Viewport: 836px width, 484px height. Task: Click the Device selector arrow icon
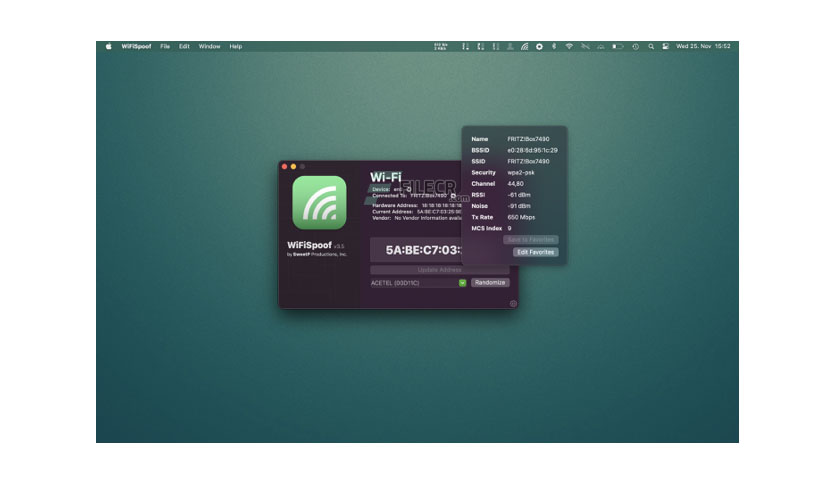(x=409, y=189)
